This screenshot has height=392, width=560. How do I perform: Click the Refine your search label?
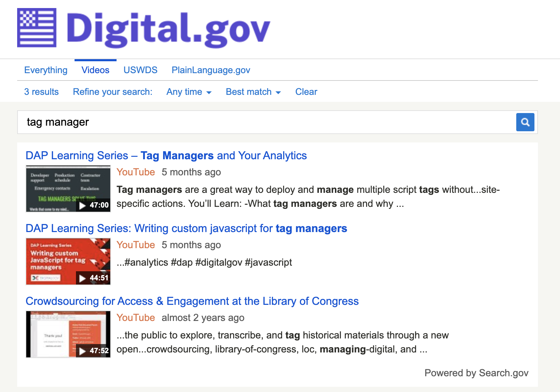[113, 92]
